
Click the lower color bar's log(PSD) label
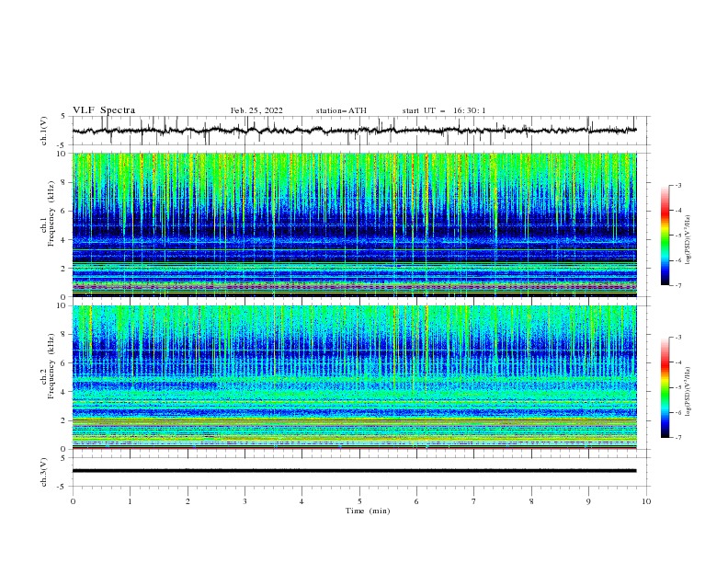coord(688,391)
